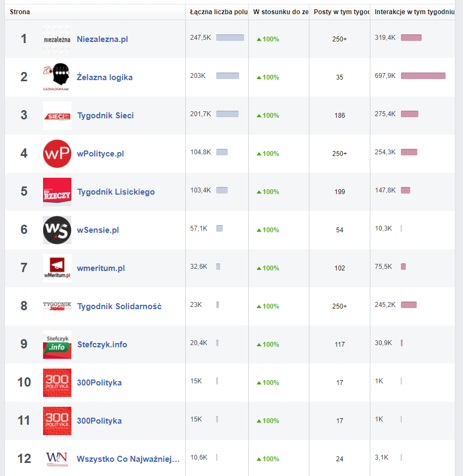Screen dimensions: 463x476
Task: Click the wMeritum.pl megaphone logo
Action: pos(57,268)
